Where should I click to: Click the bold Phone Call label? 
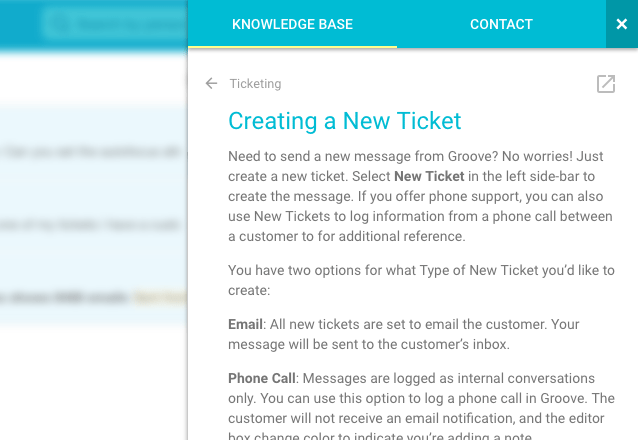click(x=262, y=378)
